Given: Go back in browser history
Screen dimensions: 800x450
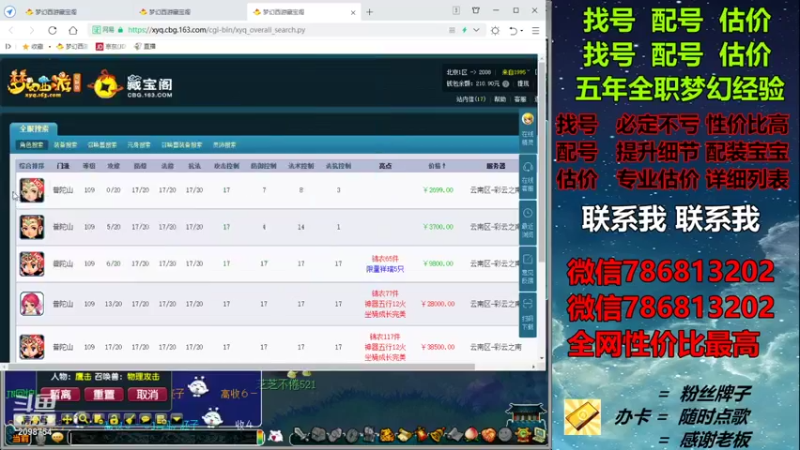Looking at the screenshot, I should point(11,30).
